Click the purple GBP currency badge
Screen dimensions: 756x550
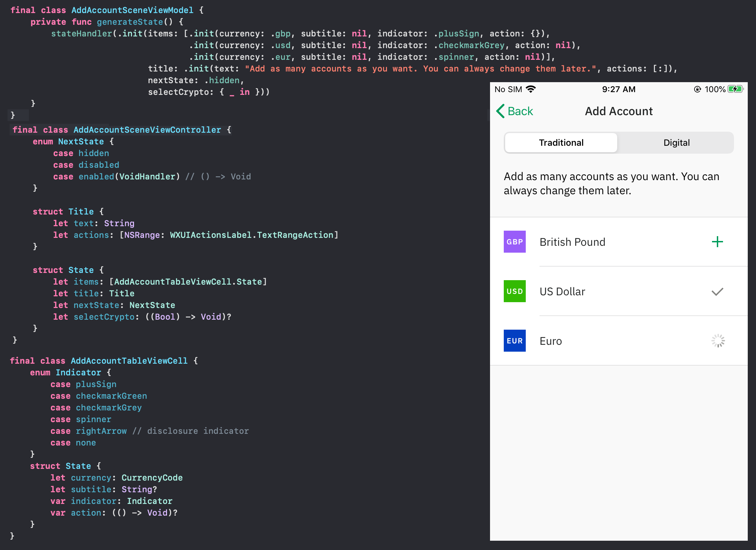514,242
